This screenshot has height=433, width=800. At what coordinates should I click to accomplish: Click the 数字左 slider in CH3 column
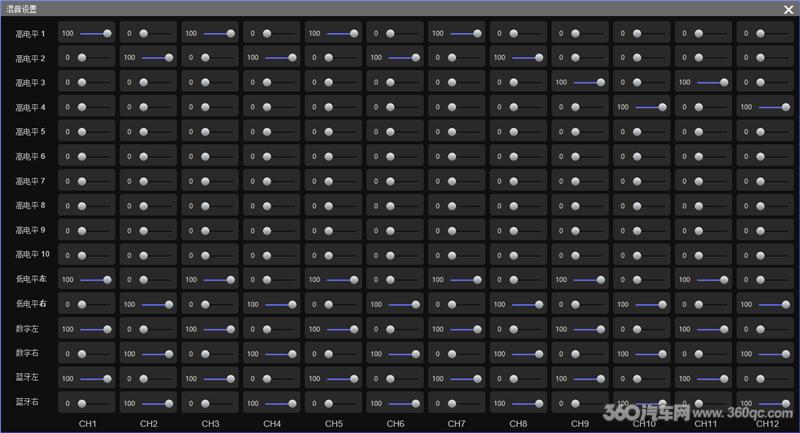pos(219,329)
